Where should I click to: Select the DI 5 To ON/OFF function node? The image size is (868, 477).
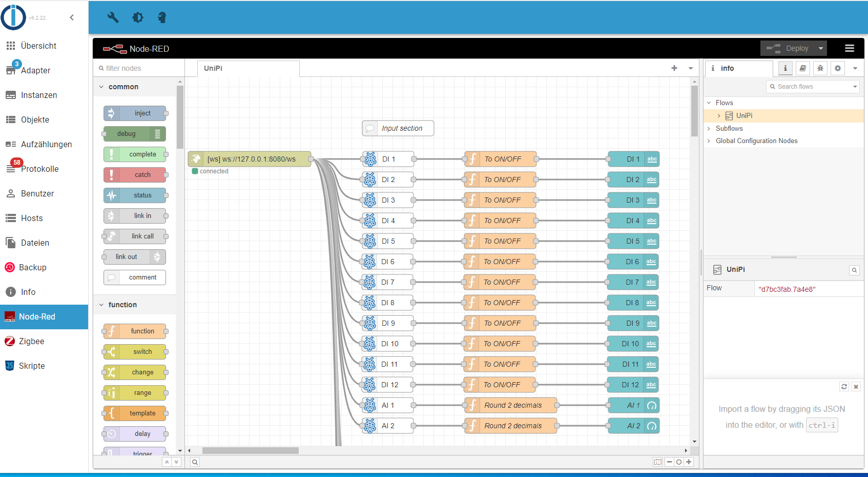point(500,241)
